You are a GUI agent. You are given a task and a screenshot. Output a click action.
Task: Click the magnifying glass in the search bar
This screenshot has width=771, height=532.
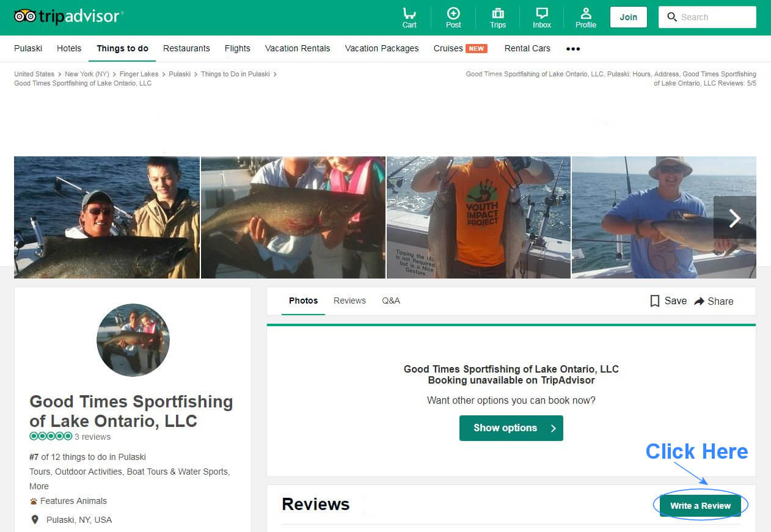pyautogui.click(x=671, y=17)
